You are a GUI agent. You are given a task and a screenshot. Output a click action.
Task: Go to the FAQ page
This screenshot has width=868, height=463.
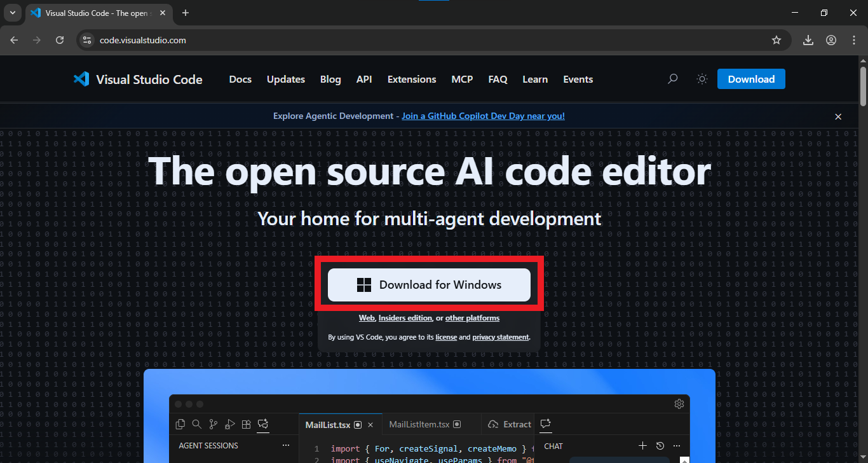coord(498,79)
